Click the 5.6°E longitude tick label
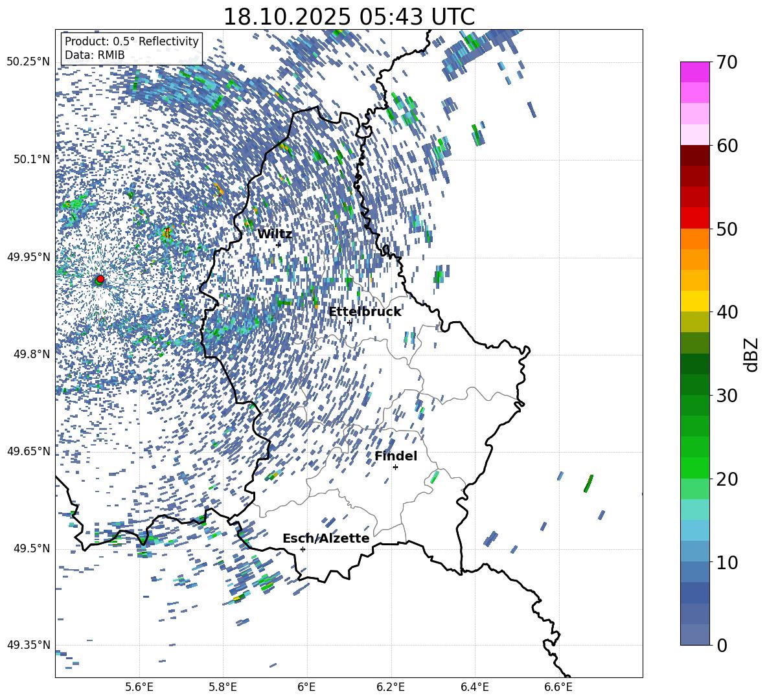Screen dimensions: 767x700 pos(139,686)
